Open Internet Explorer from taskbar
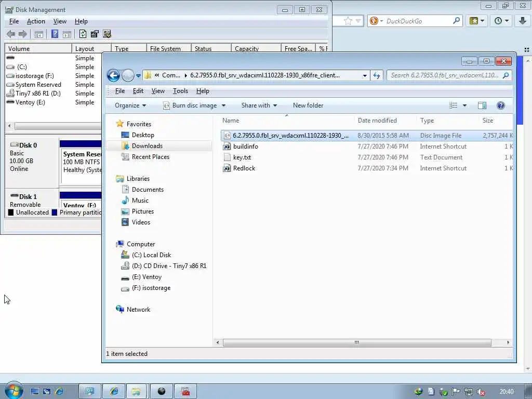The width and height of the screenshot is (532, 399). coord(114,391)
